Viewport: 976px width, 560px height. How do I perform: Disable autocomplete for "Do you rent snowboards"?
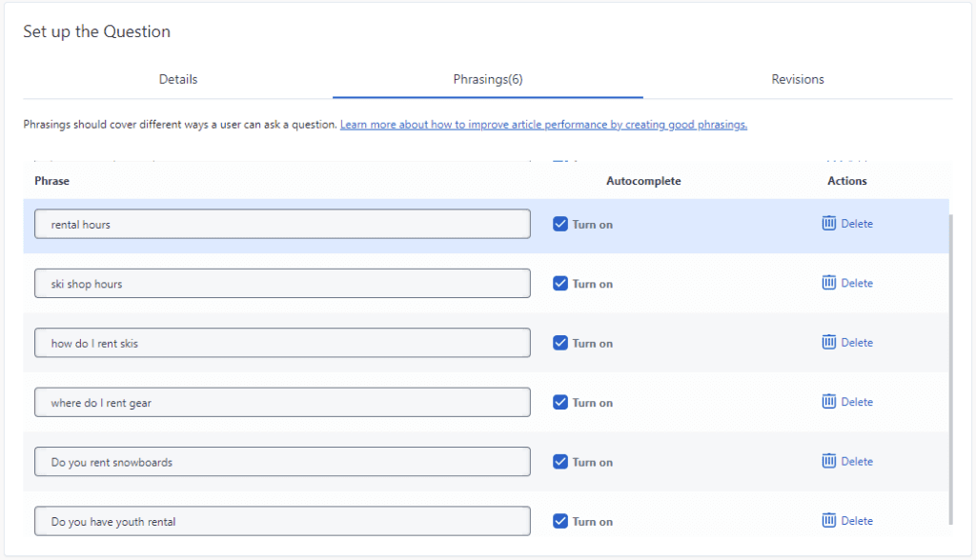[x=560, y=461]
